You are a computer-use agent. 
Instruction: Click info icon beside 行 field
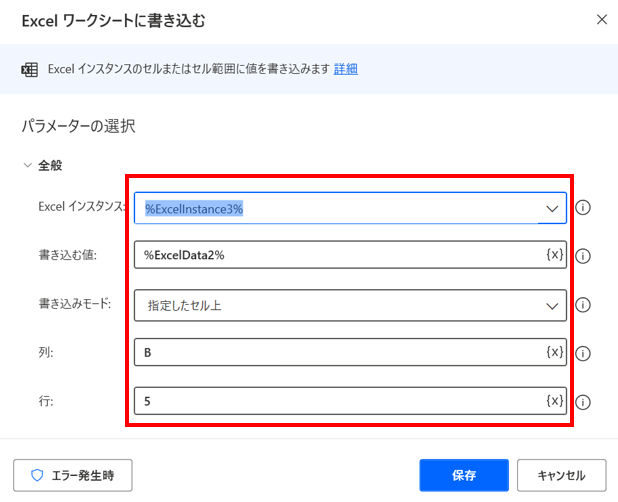583,402
